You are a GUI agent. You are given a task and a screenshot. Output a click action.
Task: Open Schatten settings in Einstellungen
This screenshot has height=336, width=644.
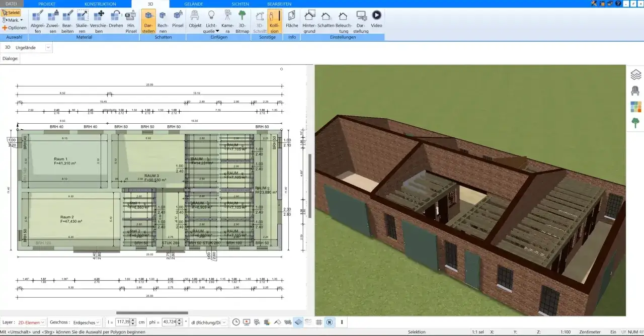click(x=326, y=18)
